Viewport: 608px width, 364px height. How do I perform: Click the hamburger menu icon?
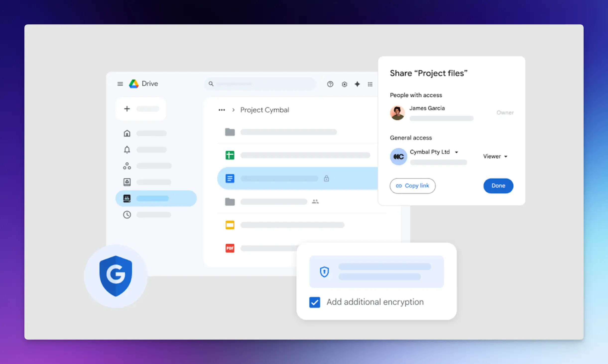(120, 84)
